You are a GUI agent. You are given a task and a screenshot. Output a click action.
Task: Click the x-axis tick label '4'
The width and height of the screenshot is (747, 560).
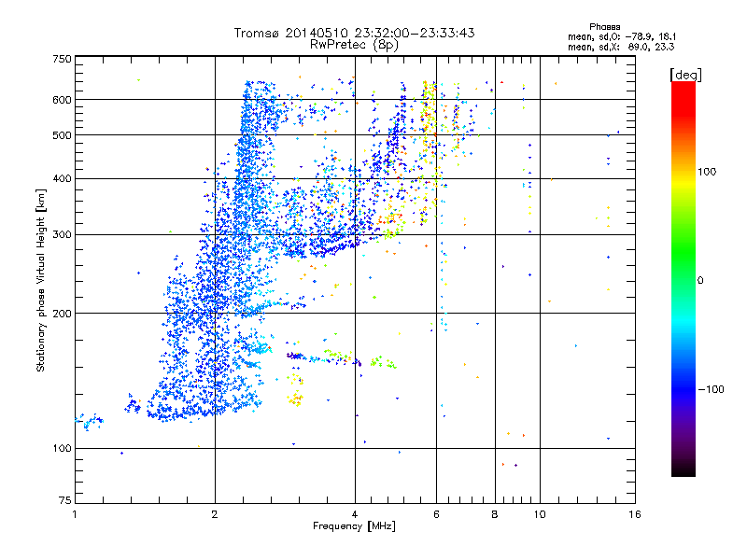pyautogui.click(x=355, y=514)
